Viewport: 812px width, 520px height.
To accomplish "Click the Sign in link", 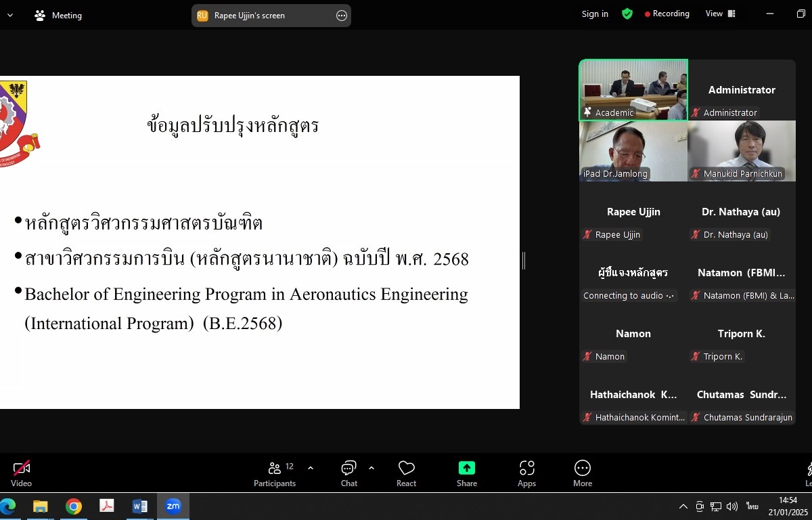I will click(595, 14).
